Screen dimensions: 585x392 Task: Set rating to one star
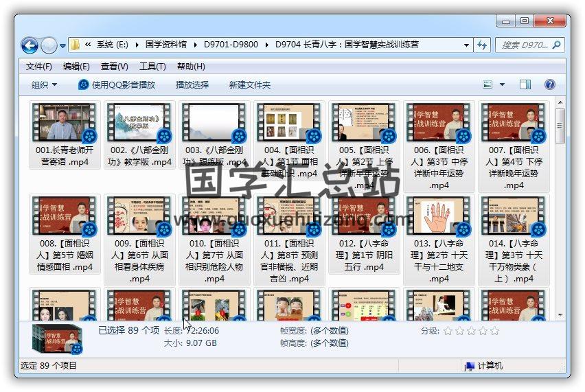point(448,331)
